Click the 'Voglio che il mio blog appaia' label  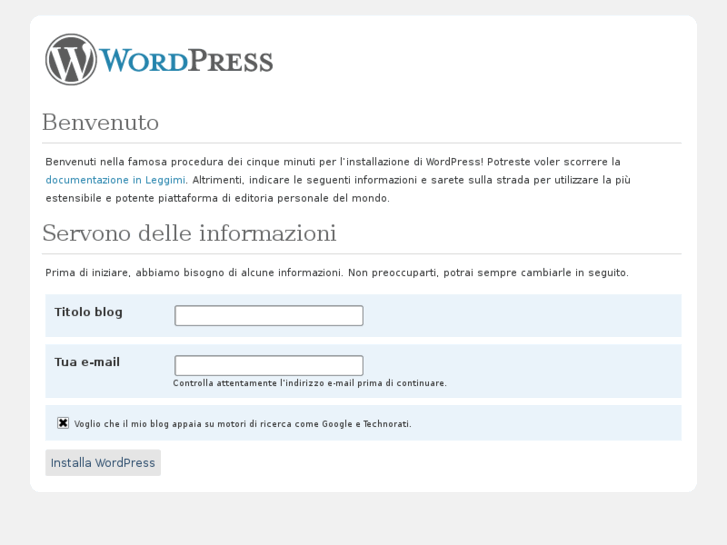pyautogui.click(x=243, y=424)
